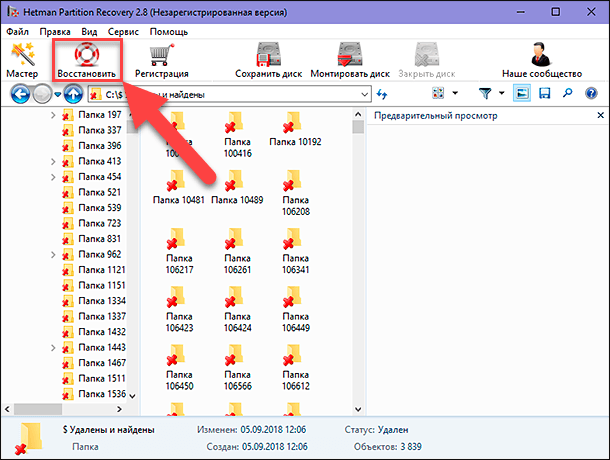
Task: Expand tree node Папка 454
Action: coord(53,177)
